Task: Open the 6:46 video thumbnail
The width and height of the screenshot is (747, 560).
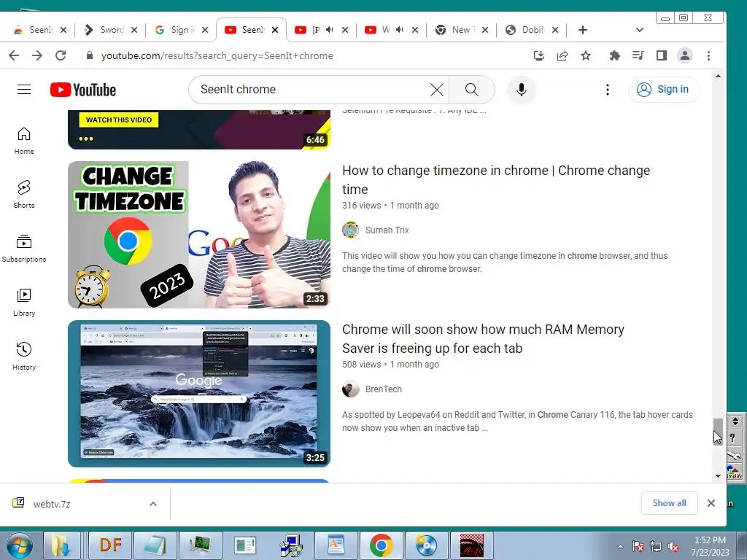Action: point(199,130)
